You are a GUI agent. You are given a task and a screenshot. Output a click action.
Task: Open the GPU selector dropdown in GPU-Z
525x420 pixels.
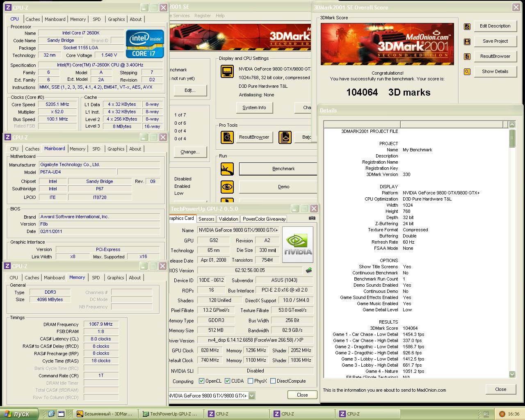(x=251, y=396)
